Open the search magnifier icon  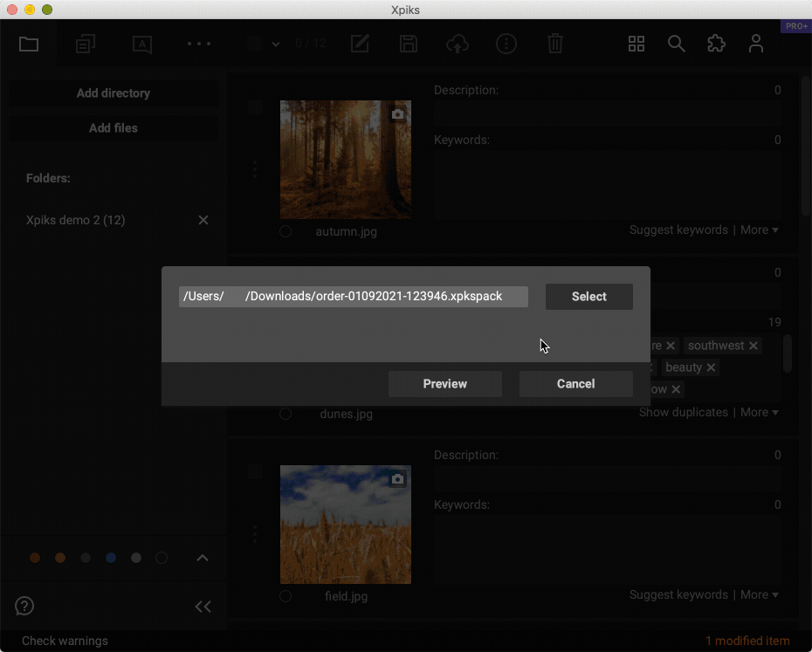coord(676,44)
